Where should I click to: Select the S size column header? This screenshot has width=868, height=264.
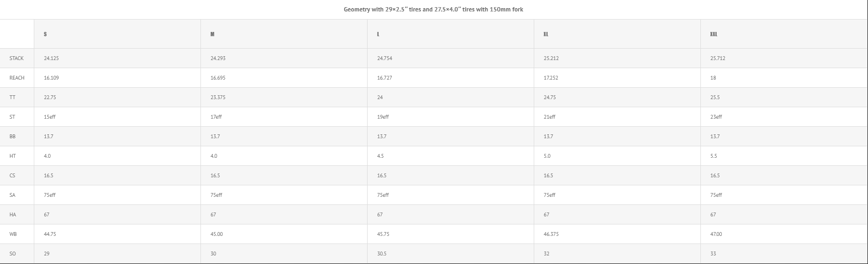click(x=45, y=34)
